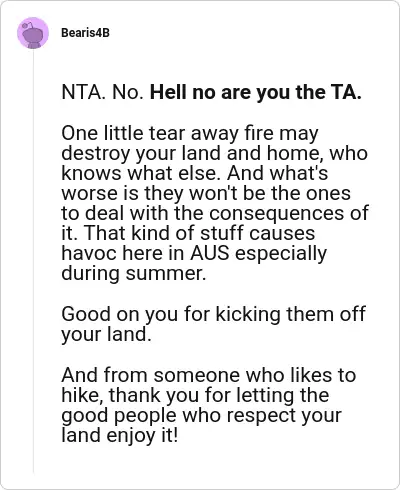Image resolution: width=400 pixels, height=490 pixels.
Task: Click the line 'And from someone who likes to'
Action: (x=209, y=375)
